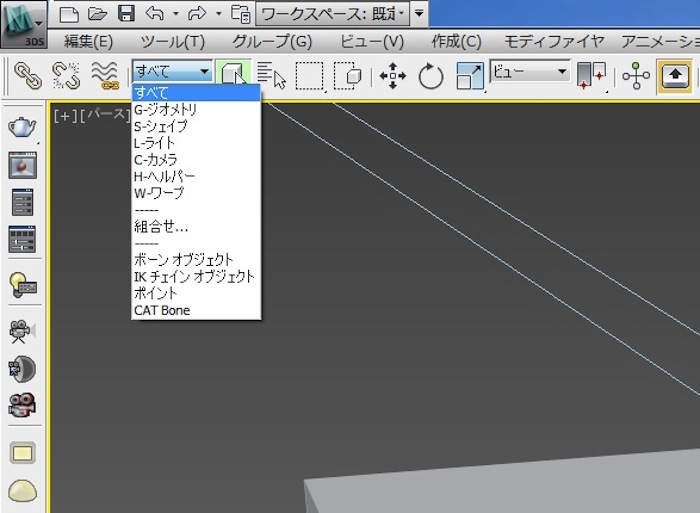Viewport: 700px width, 513px height.
Task: Activate the Select Object tool
Action: tap(233, 75)
